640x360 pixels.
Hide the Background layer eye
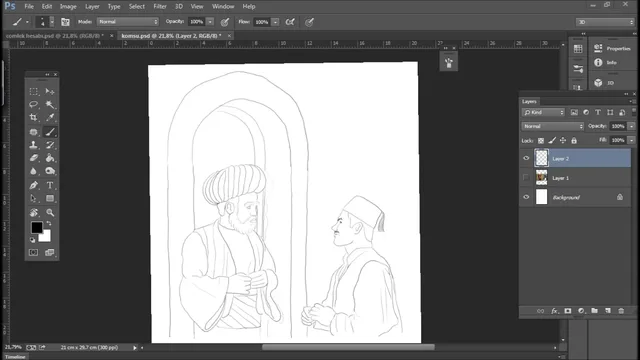click(526, 197)
